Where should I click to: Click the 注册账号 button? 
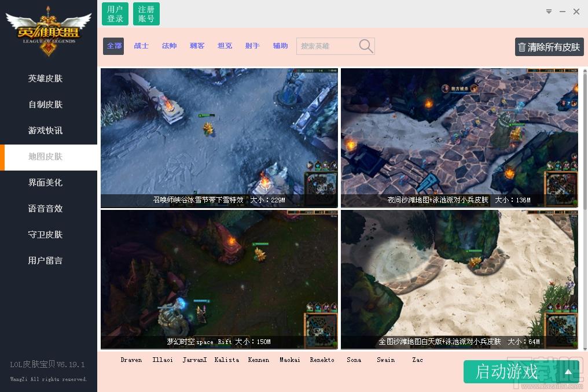pos(146,14)
